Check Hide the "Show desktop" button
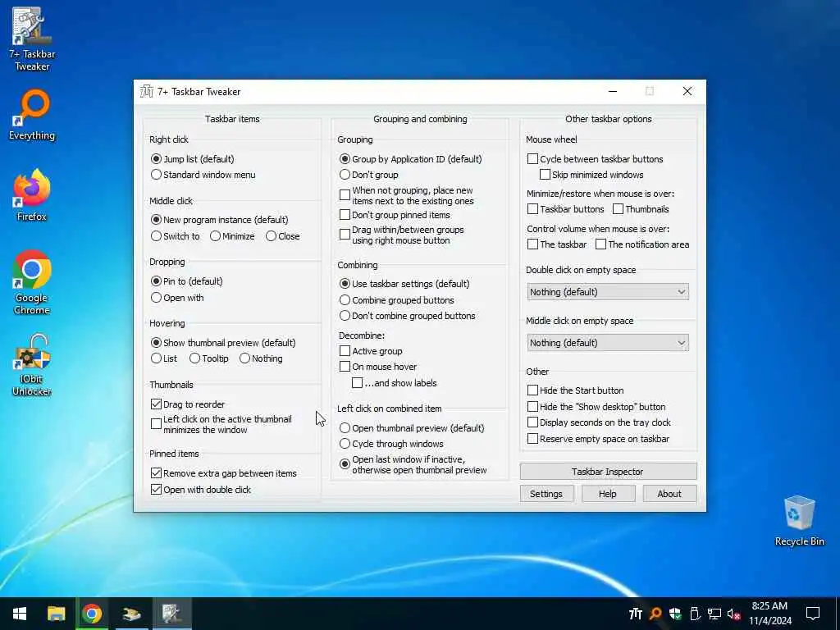840x630 pixels. (x=532, y=407)
